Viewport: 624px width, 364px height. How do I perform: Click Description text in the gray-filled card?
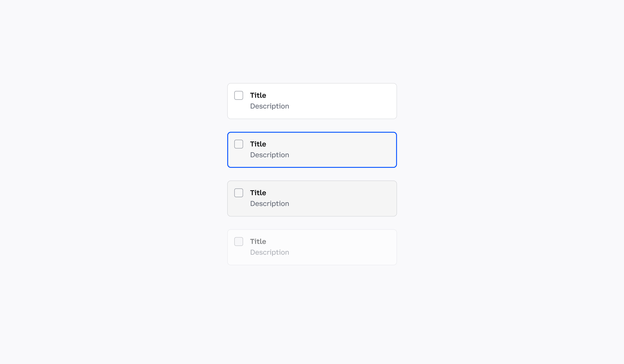click(x=270, y=204)
